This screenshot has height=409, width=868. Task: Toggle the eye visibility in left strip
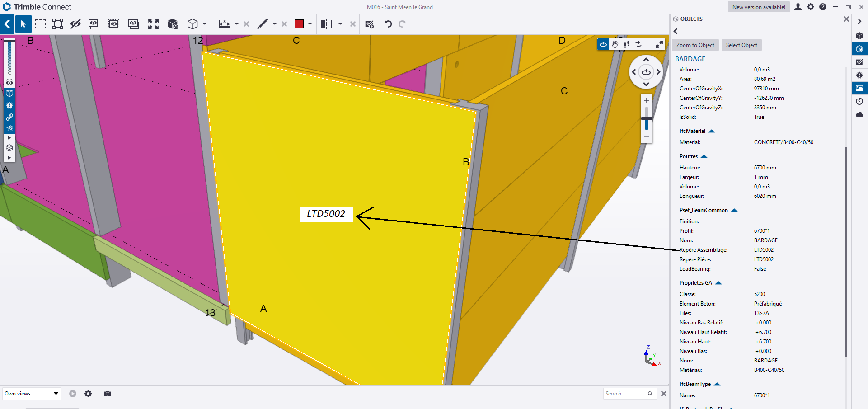point(9,82)
